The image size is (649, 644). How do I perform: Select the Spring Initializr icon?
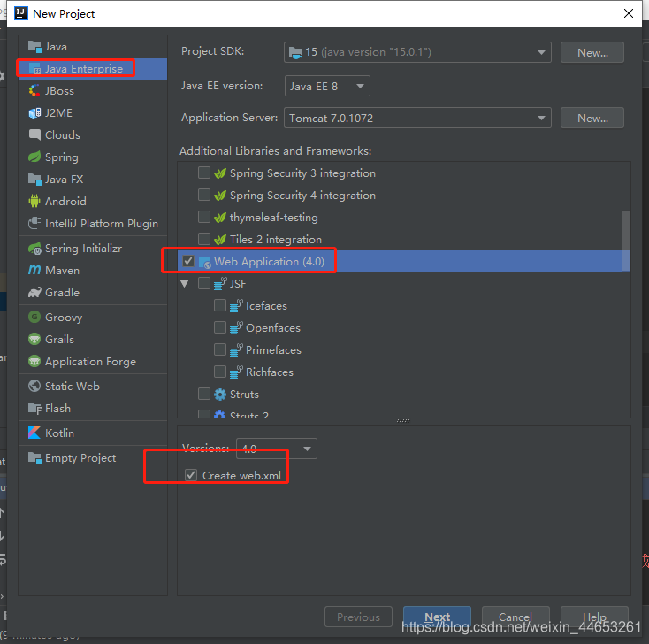(34, 248)
